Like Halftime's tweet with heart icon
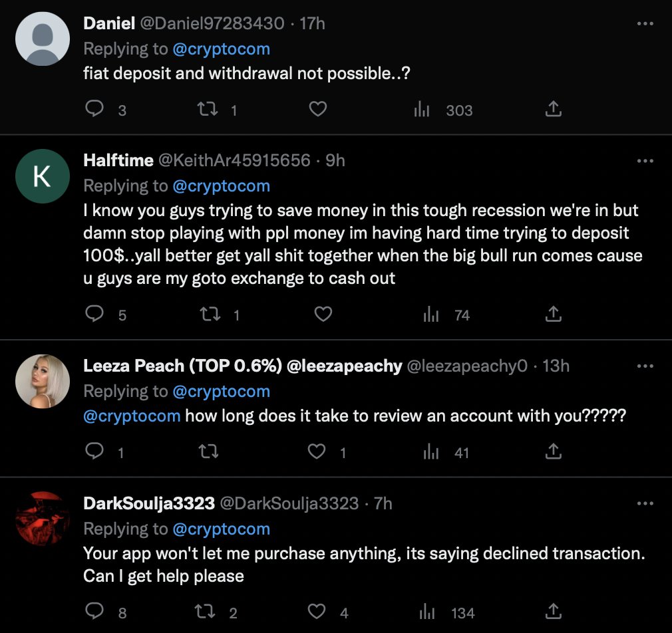 [323, 315]
